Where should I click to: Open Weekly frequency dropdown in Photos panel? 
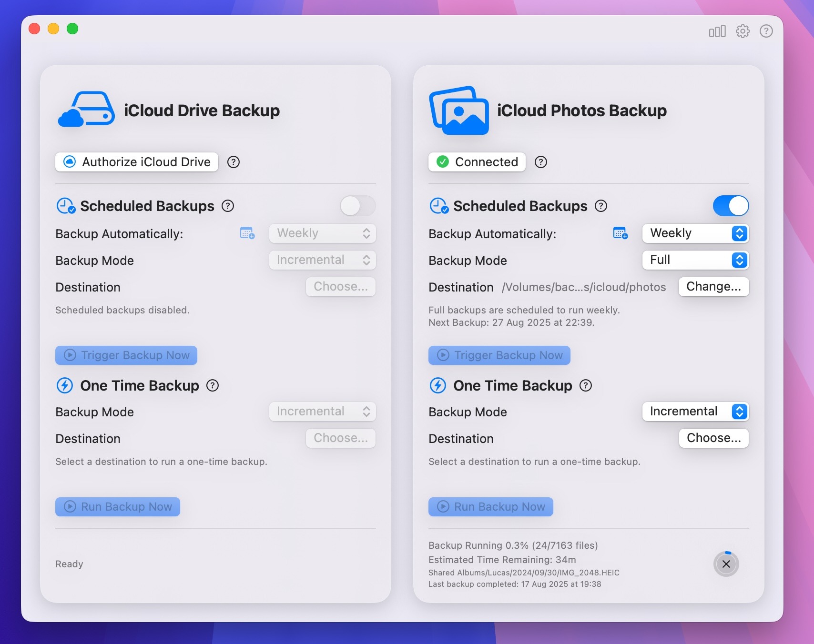[696, 233]
